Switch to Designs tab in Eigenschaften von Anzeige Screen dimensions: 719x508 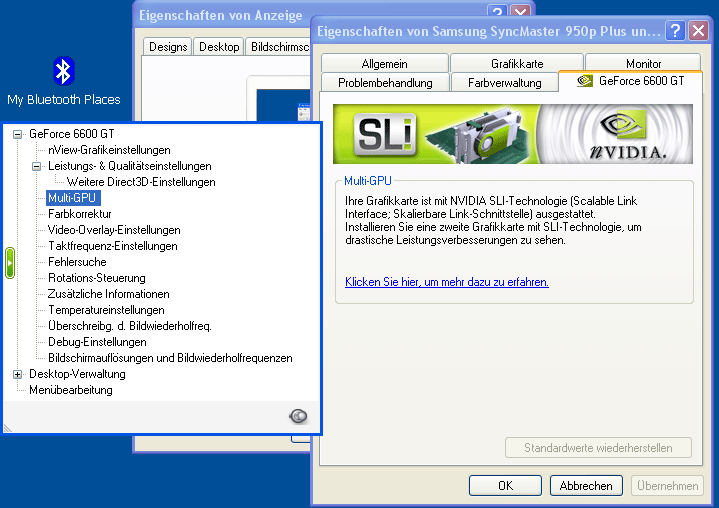[168, 47]
